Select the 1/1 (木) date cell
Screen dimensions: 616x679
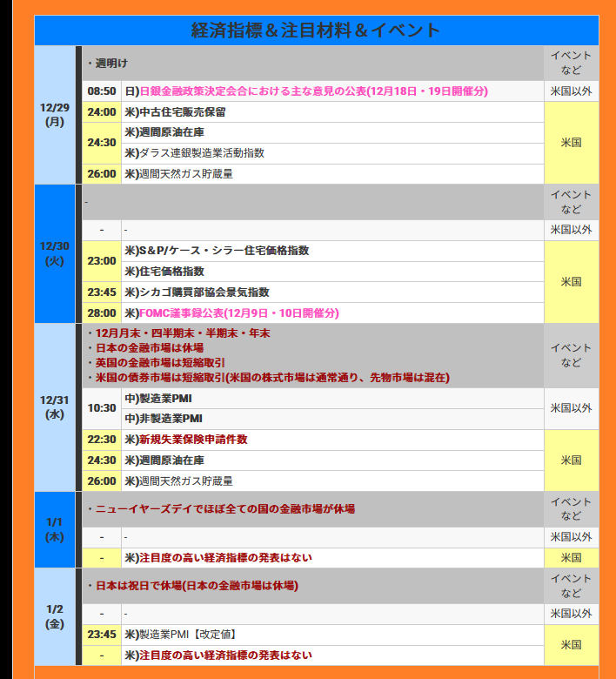pyautogui.click(x=55, y=529)
